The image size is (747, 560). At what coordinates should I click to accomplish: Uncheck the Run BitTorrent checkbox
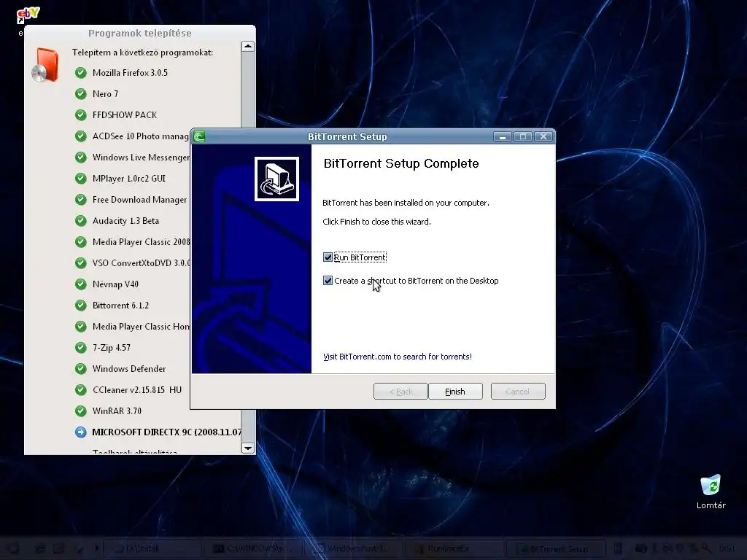click(x=328, y=257)
